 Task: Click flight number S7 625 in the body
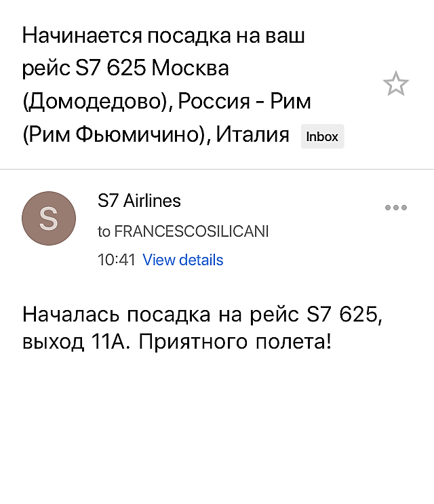[342, 314]
